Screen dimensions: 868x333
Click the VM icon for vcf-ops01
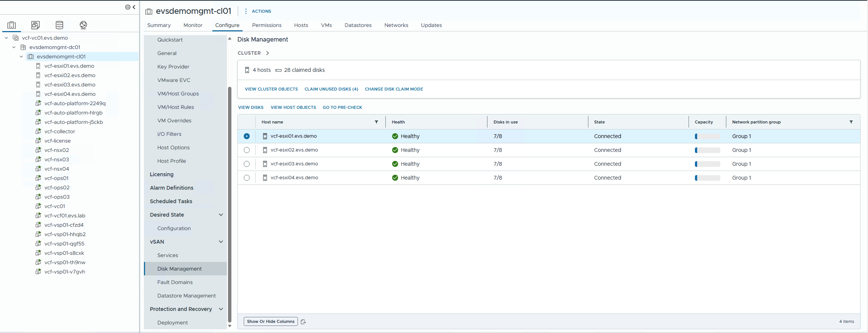38,178
